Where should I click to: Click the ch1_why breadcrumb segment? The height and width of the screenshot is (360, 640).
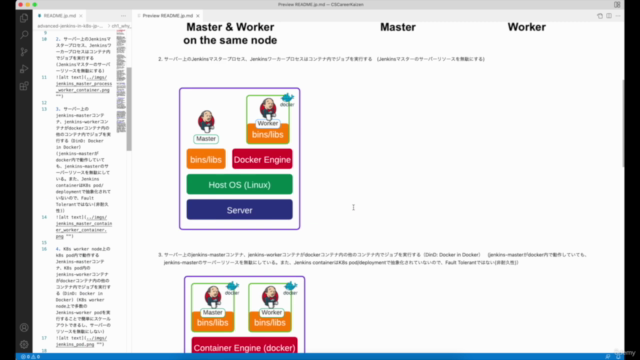pyautogui.click(x=121, y=26)
